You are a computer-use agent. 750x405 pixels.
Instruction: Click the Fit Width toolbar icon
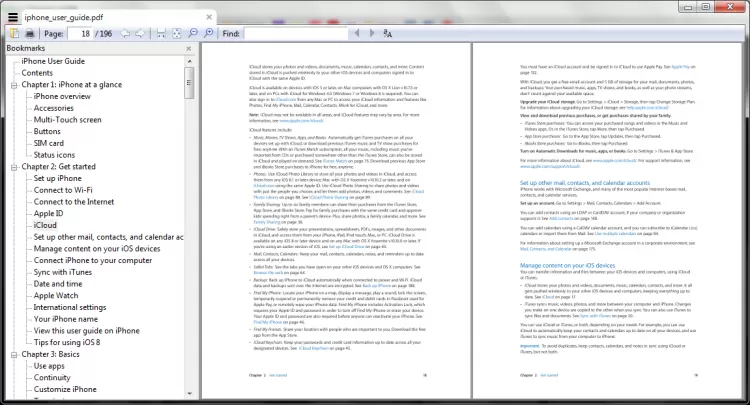[x=161, y=33]
